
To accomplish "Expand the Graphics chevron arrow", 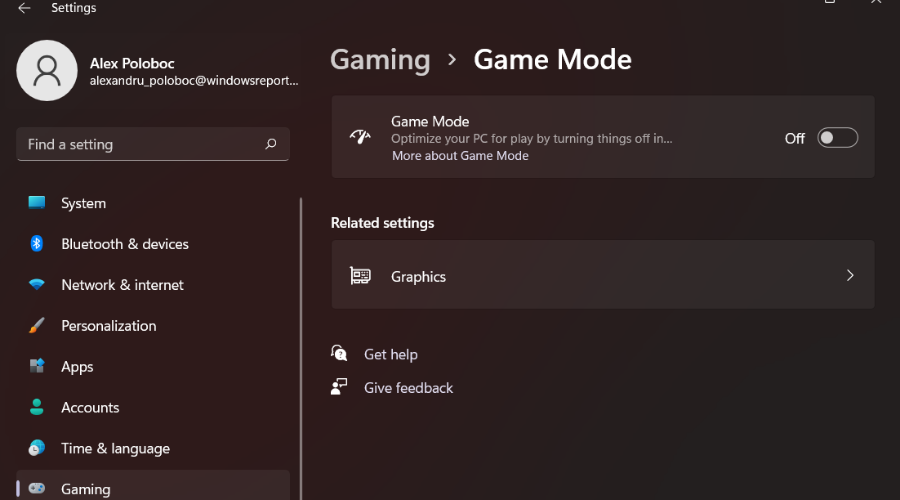I will tap(850, 276).
